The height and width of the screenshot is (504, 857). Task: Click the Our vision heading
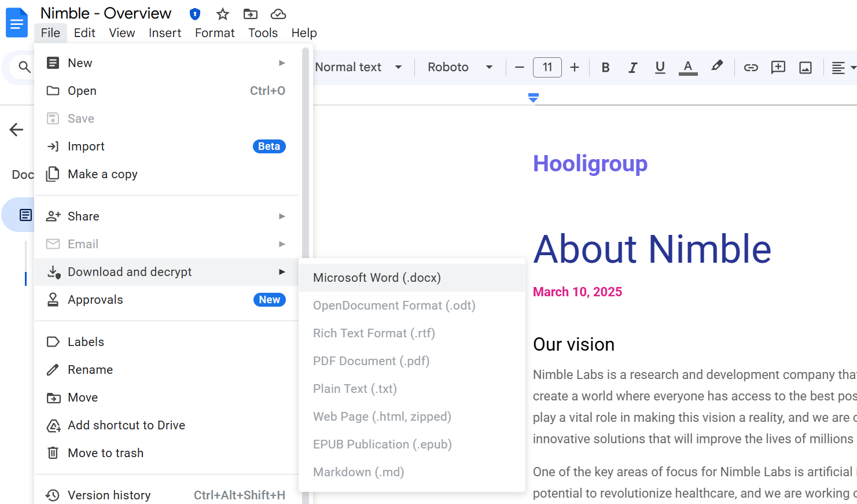click(573, 345)
